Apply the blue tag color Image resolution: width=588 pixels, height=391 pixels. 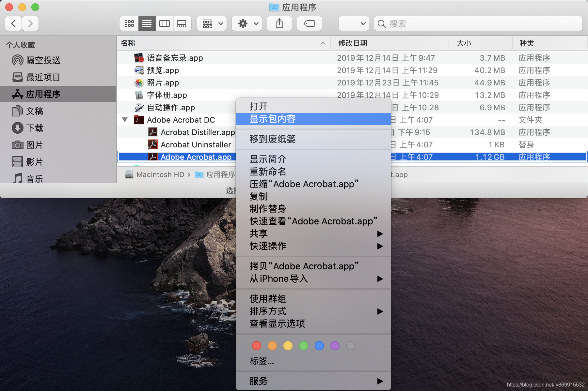point(319,346)
